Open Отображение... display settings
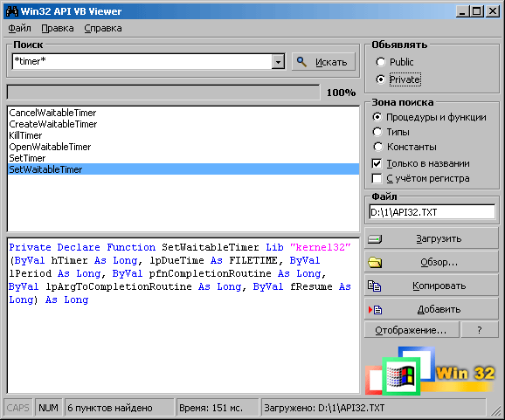 [x=412, y=330]
